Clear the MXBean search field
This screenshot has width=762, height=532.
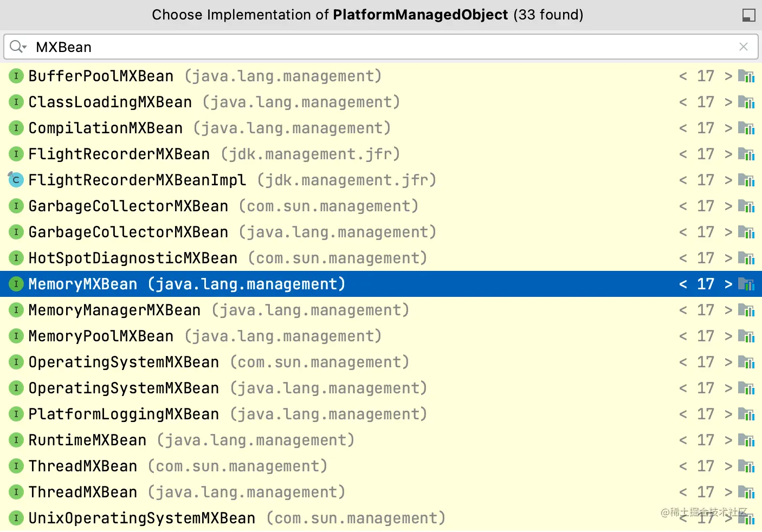pyautogui.click(x=744, y=47)
